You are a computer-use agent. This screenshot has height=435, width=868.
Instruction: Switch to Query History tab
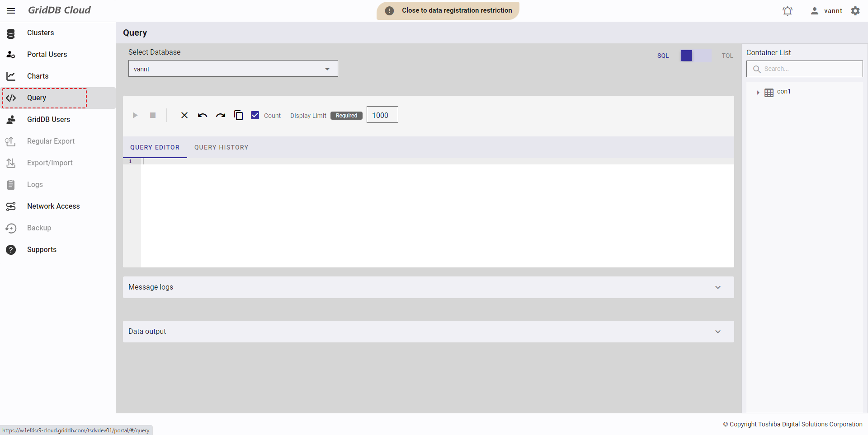(222, 147)
